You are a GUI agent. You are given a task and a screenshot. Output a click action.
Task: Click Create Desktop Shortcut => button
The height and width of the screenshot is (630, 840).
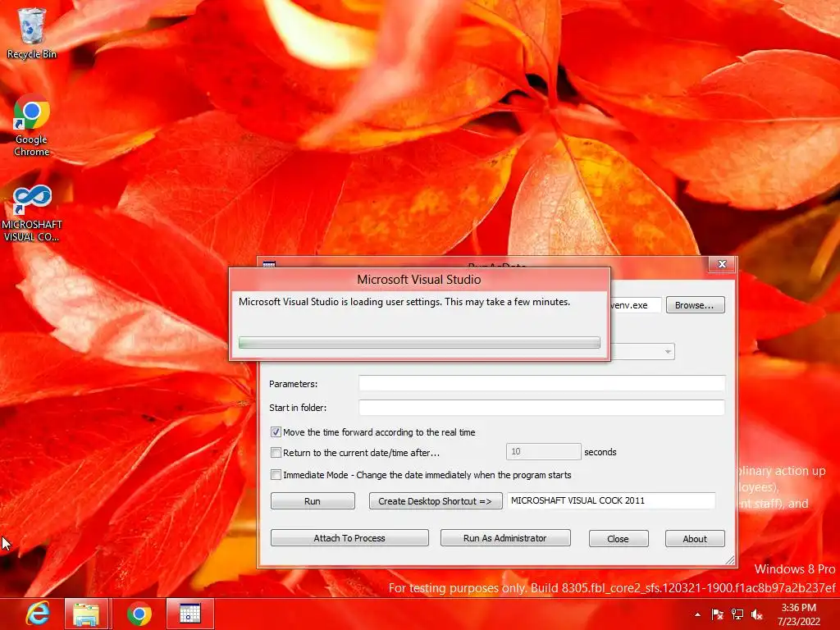[x=435, y=501]
